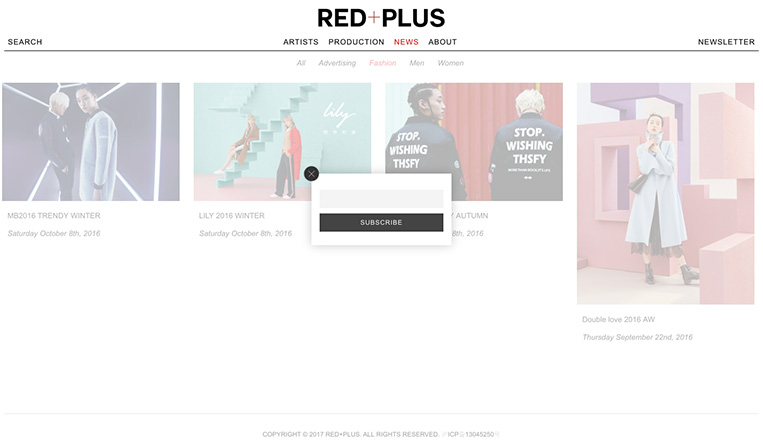Open the Artists menu

301,42
